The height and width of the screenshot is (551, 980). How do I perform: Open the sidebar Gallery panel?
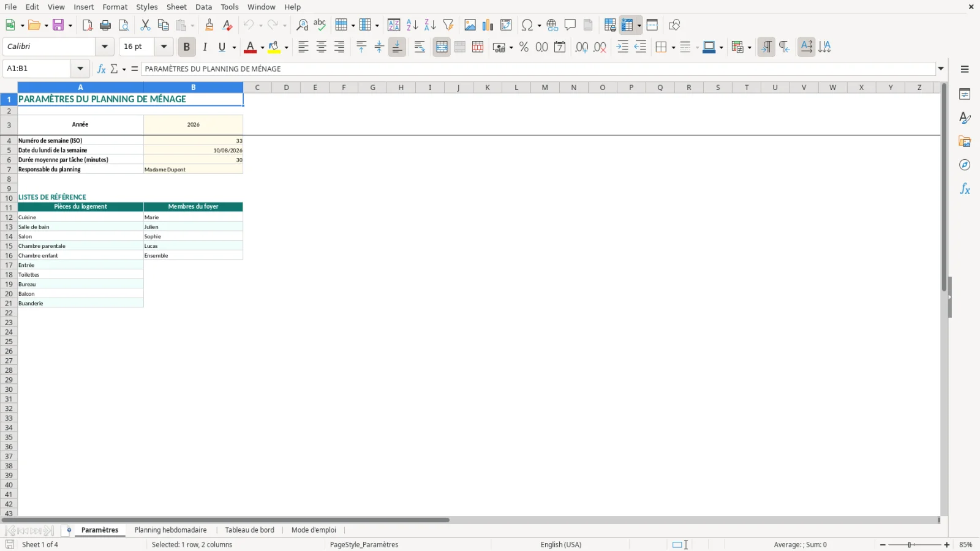965,141
